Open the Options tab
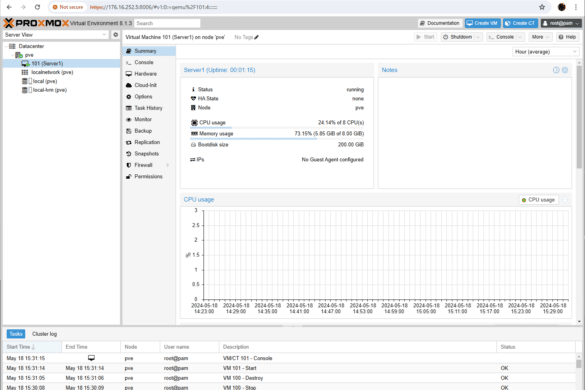The height and width of the screenshot is (390, 585). point(149,97)
